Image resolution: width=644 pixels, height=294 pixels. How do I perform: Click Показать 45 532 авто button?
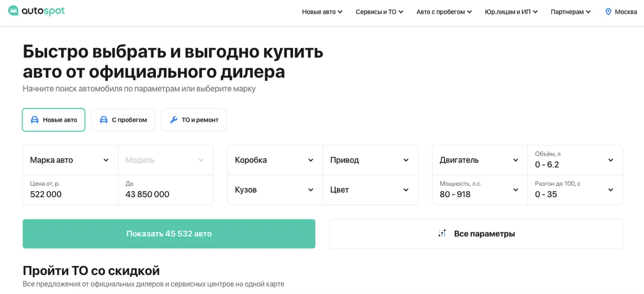point(169,234)
